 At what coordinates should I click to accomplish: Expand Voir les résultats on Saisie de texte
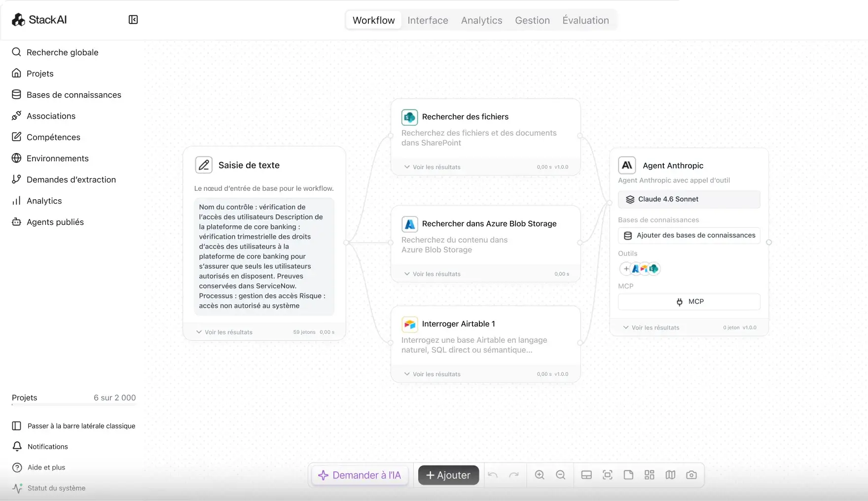(x=224, y=332)
